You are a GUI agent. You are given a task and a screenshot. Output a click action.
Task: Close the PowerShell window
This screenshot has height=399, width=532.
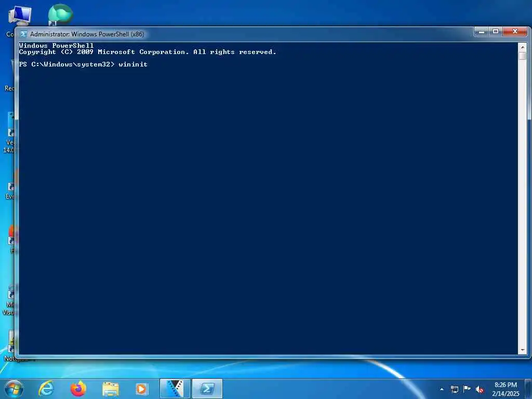[515, 32]
